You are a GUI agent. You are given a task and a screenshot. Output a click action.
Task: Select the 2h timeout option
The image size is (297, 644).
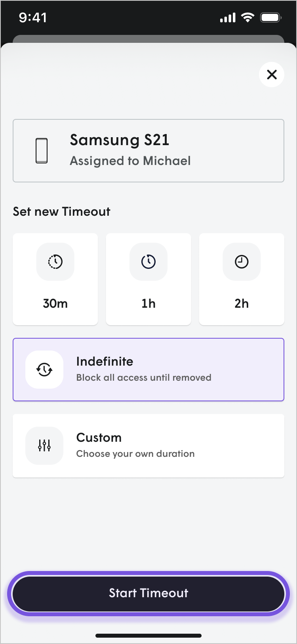point(242,279)
